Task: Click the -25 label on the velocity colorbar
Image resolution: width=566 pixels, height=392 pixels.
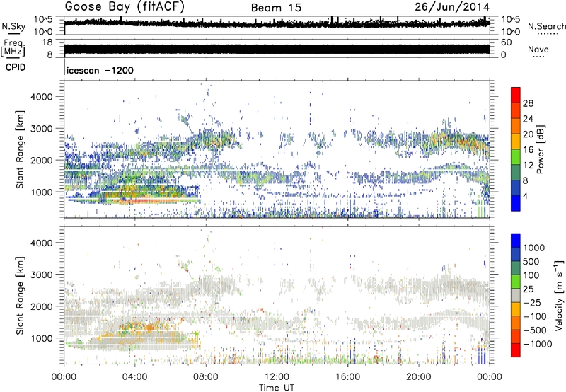Action: pos(531,302)
